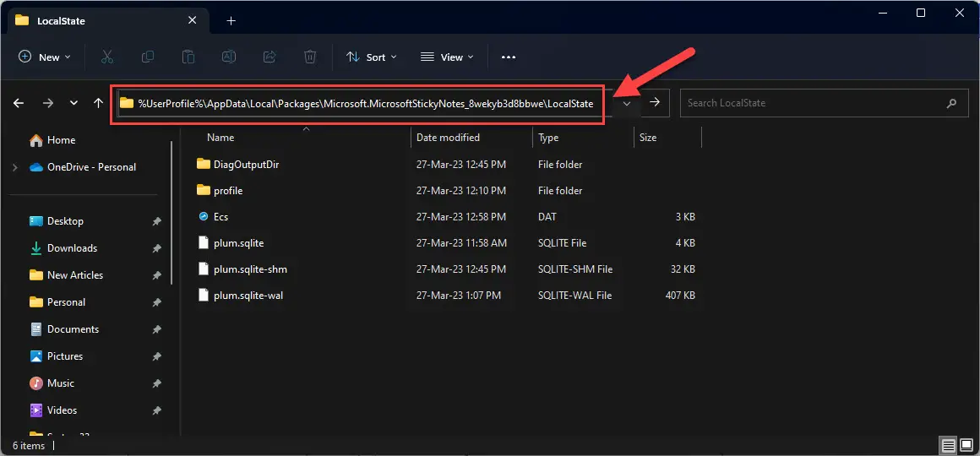Click the Rename icon in toolbar

pos(229,57)
